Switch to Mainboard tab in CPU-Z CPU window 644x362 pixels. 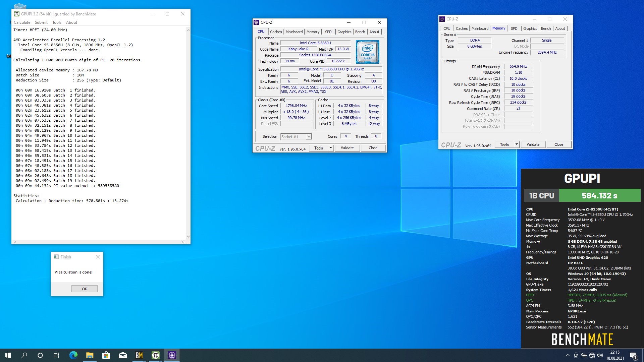(x=294, y=32)
